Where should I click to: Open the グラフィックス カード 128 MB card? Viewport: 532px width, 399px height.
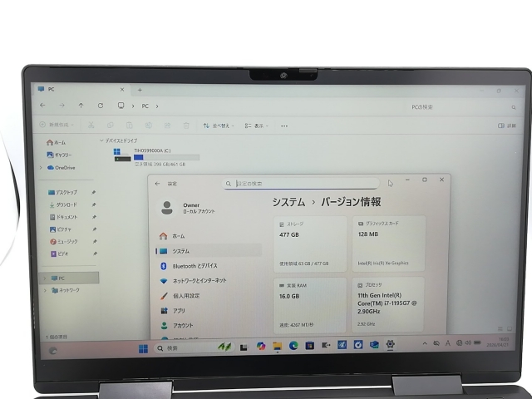pos(388,244)
